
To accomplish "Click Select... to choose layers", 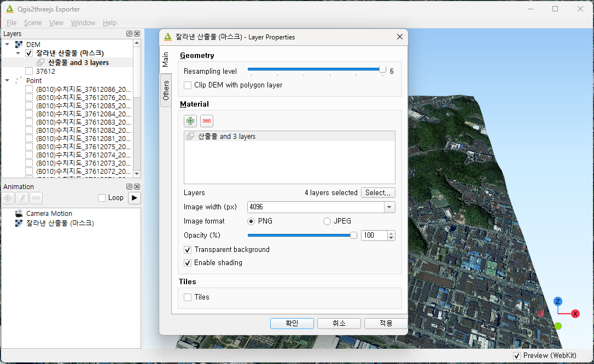I will (x=378, y=192).
